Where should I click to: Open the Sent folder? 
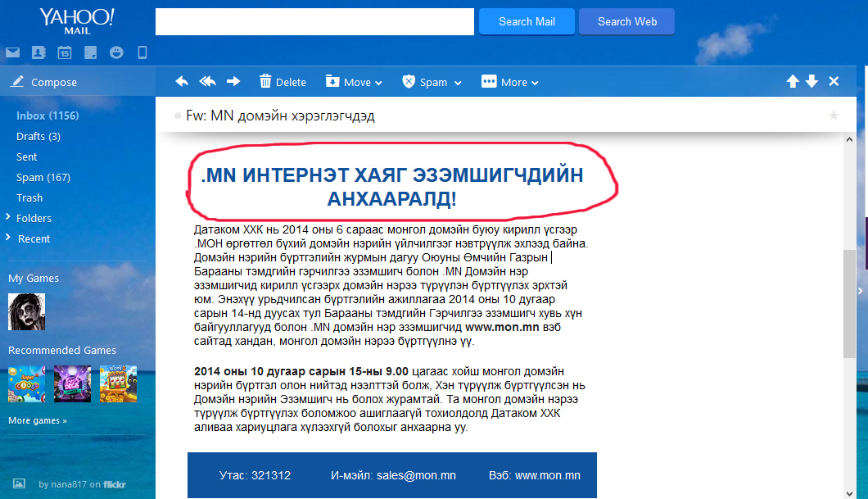pos(26,157)
